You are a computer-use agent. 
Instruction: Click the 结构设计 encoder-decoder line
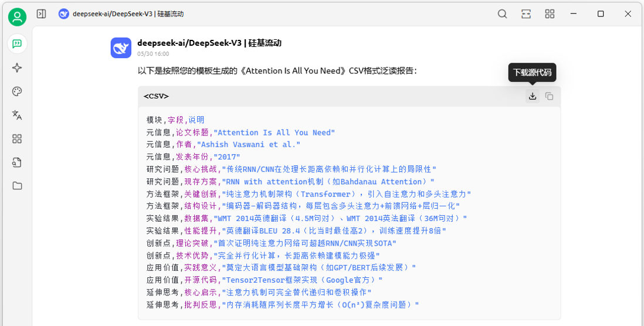click(303, 206)
